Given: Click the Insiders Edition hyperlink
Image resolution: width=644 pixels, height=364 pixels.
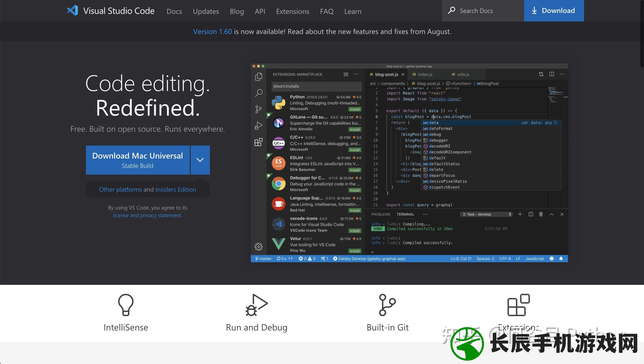Looking at the screenshot, I should click(176, 190).
